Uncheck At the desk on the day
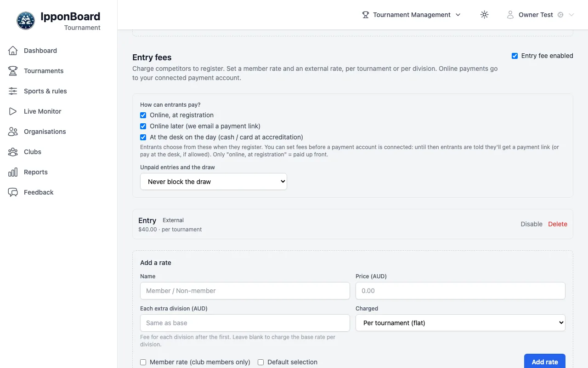This screenshot has width=588, height=368. click(x=143, y=137)
